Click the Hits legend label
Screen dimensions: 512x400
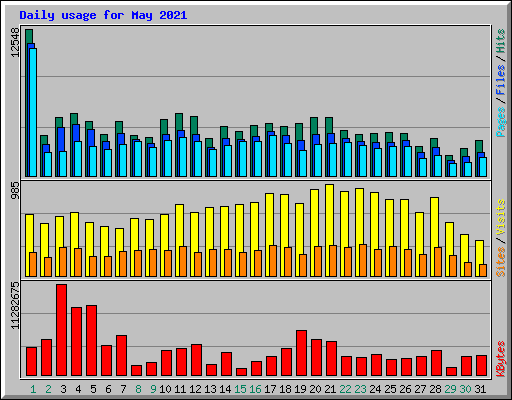tap(500, 41)
